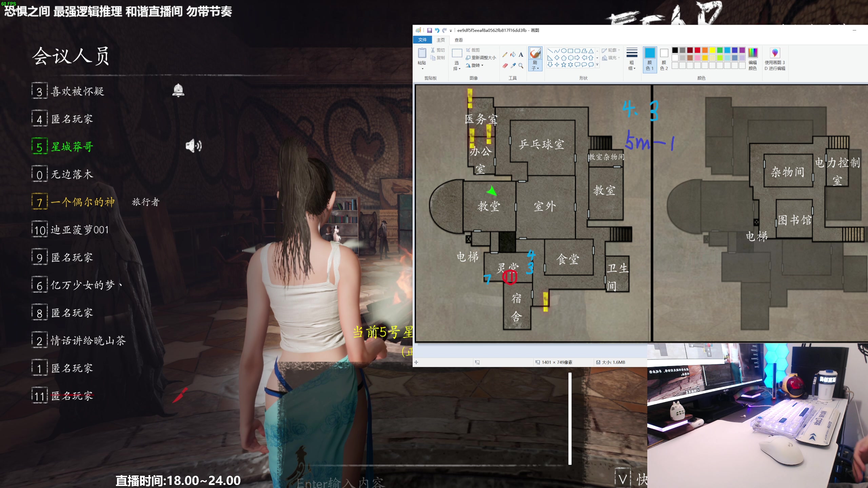Choose the triangle shape
The width and height of the screenshot is (868, 488).
pos(591,51)
